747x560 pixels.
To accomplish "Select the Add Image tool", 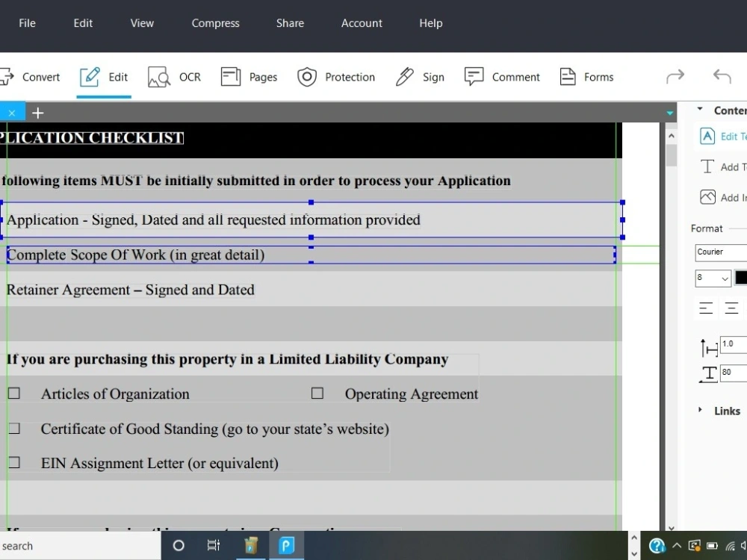I will click(722, 197).
